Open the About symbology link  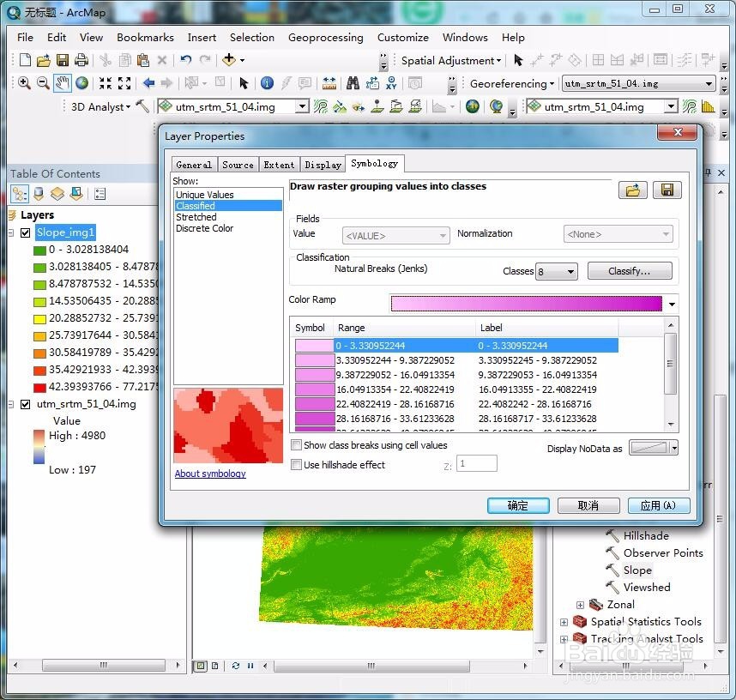210,474
